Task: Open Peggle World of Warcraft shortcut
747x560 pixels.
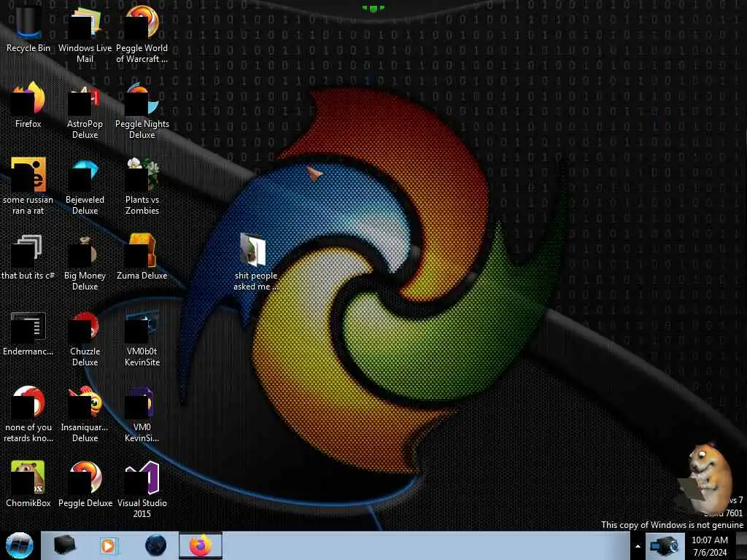Action: point(142,34)
